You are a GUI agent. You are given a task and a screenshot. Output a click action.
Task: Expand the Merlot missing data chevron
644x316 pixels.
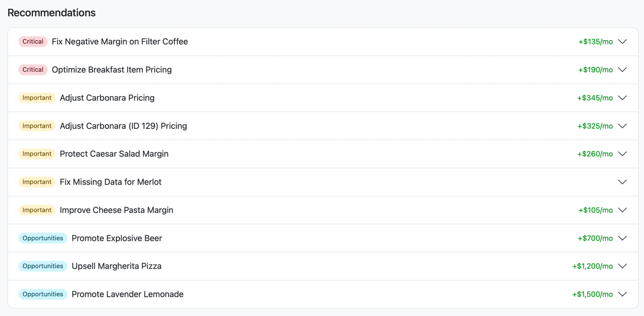tap(623, 182)
